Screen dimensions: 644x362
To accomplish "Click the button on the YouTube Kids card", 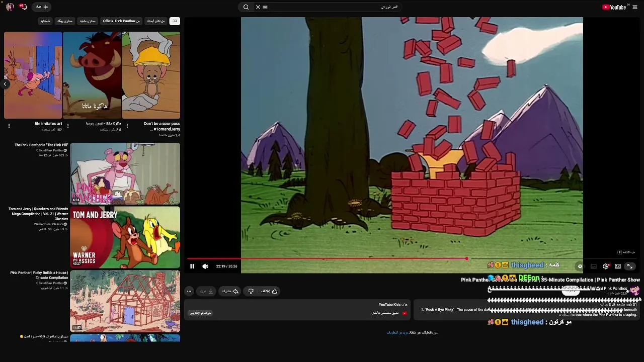I will 200,313.
